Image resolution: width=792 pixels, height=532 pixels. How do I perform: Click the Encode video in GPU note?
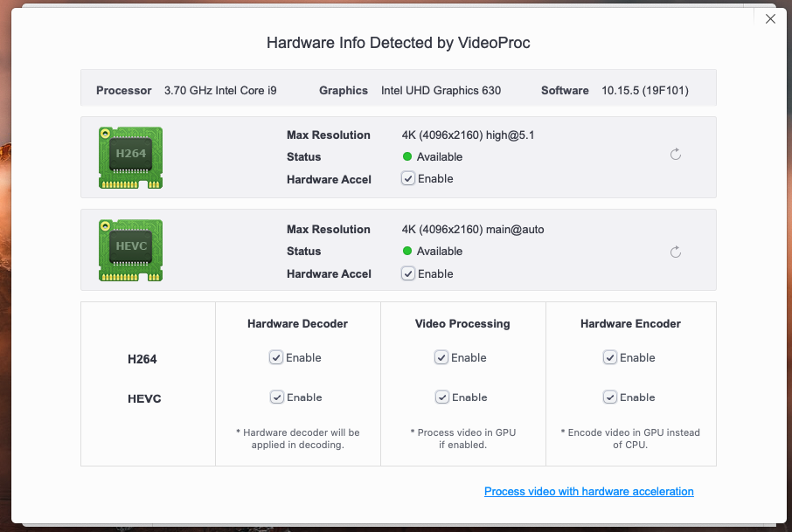[630, 439]
